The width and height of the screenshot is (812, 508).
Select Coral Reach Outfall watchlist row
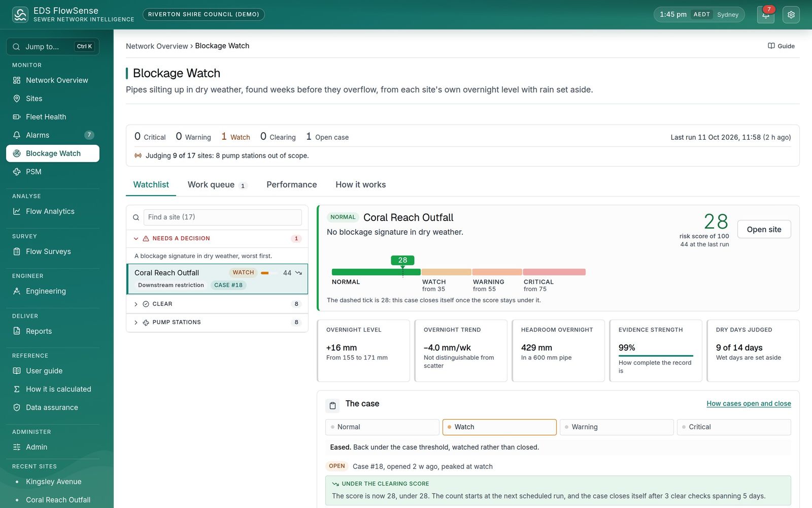(217, 279)
